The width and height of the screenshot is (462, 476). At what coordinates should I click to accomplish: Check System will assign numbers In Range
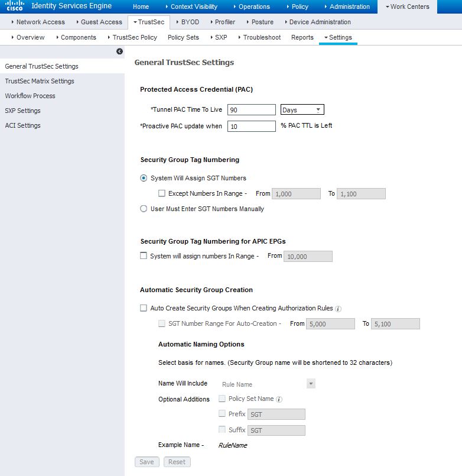point(144,255)
